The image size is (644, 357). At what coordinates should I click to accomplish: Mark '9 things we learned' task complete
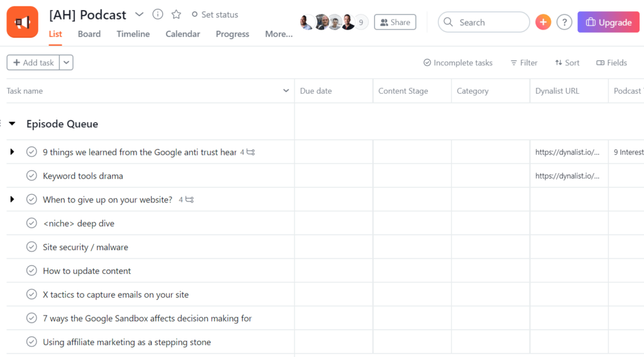[31, 152]
